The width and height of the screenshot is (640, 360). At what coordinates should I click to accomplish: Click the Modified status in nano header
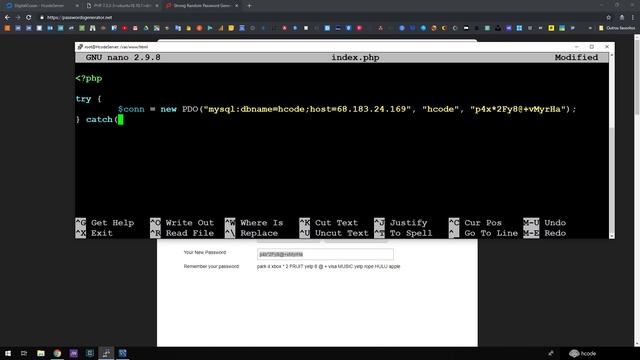tap(576, 58)
